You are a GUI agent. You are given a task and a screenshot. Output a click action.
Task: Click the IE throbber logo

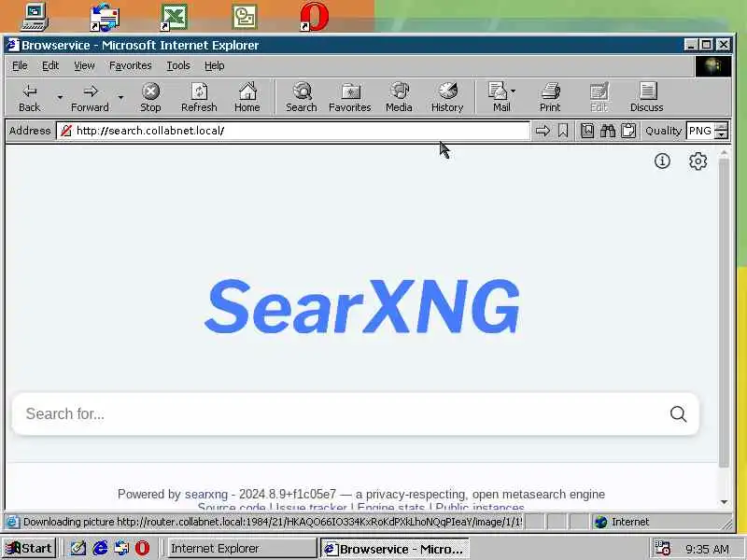712,66
